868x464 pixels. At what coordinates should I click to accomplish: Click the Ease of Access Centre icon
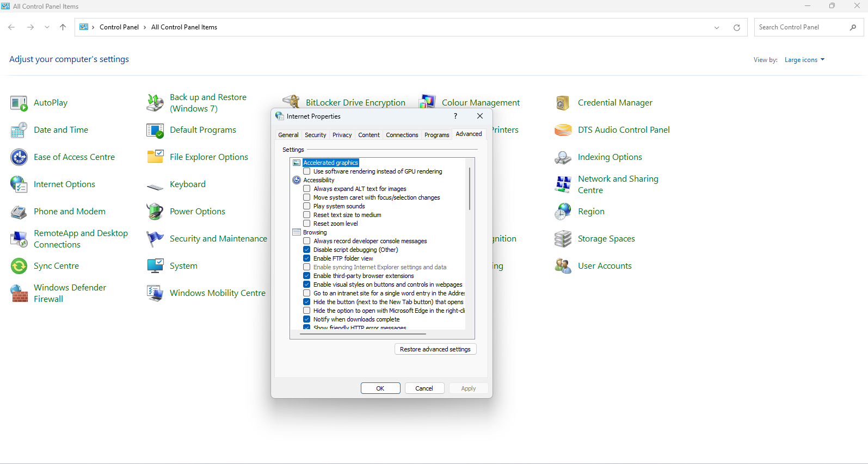click(x=19, y=157)
